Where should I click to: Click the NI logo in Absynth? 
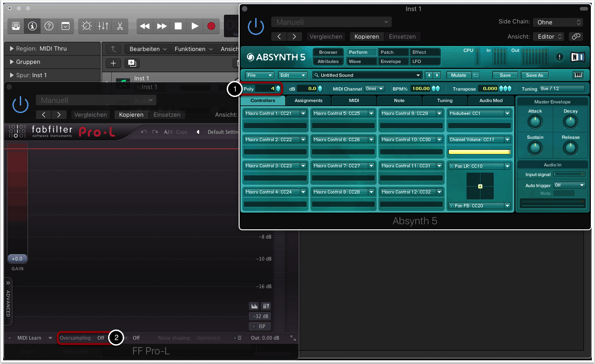pyautogui.click(x=578, y=57)
